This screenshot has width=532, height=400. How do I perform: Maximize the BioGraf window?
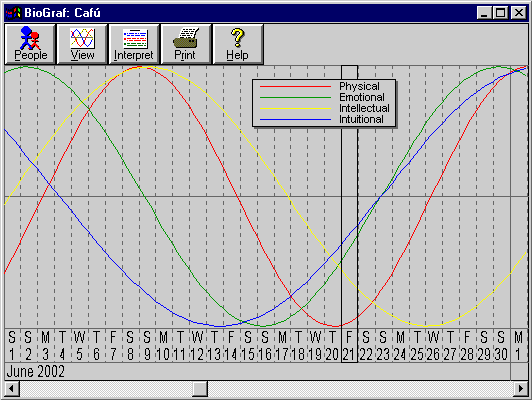point(500,13)
